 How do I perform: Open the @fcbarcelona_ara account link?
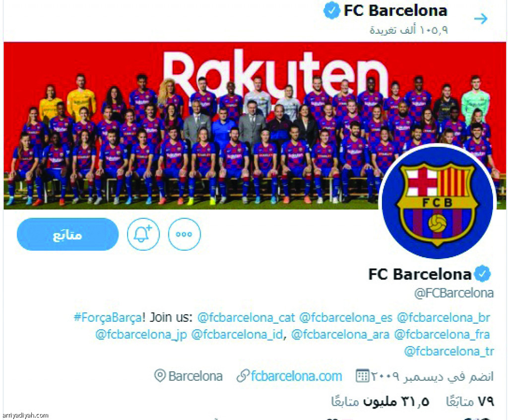coord(340,335)
